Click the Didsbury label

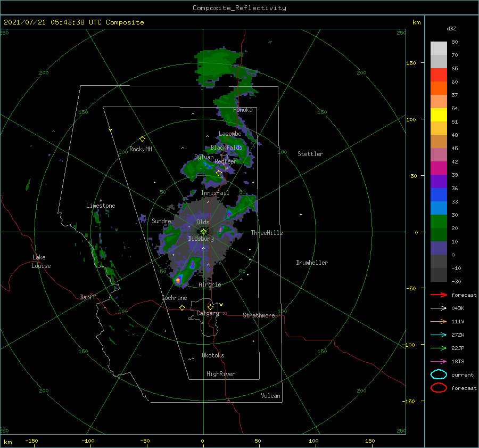[x=201, y=239]
